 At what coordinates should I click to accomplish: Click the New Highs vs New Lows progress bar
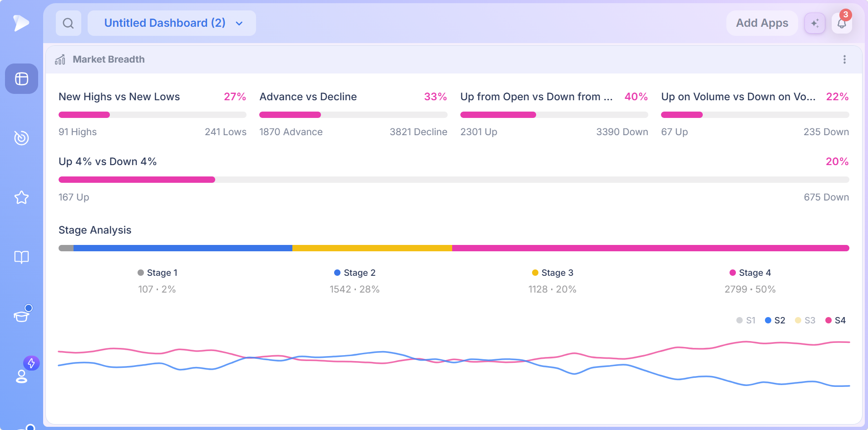(x=153, y=115)
